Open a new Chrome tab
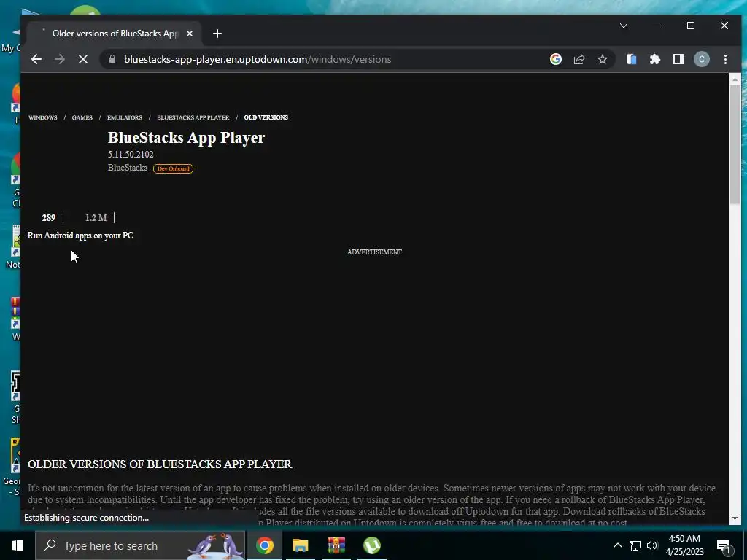Image resolution: width=747 pixels, height=560 pixels. [x=217, y=34]
